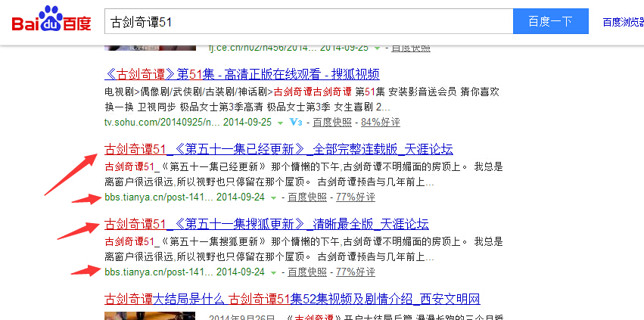The width and height of the screenshot is (644, 320).
Task: Expand green arrow beside first bbs.tianya.cn result
Action: click(x=273, y=197)
